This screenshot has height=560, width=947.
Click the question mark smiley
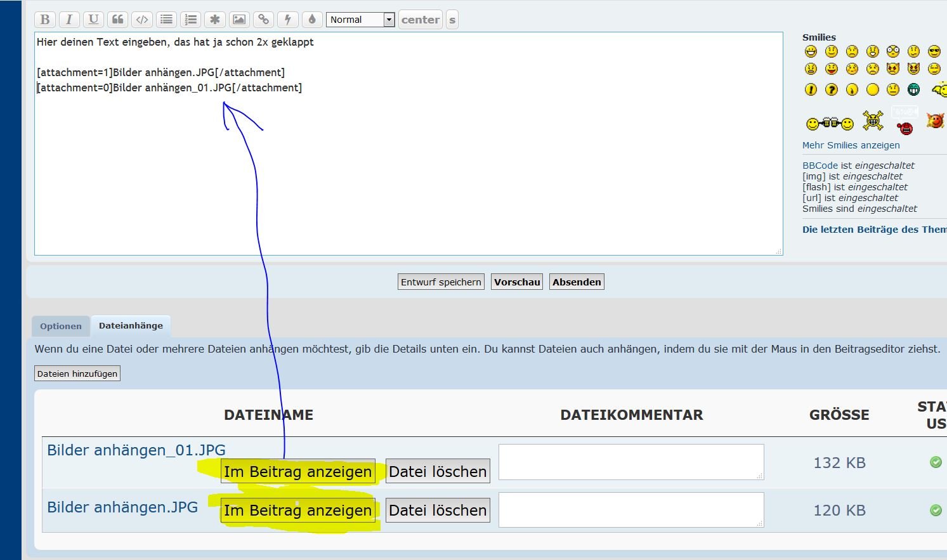(x=831, y=89)
